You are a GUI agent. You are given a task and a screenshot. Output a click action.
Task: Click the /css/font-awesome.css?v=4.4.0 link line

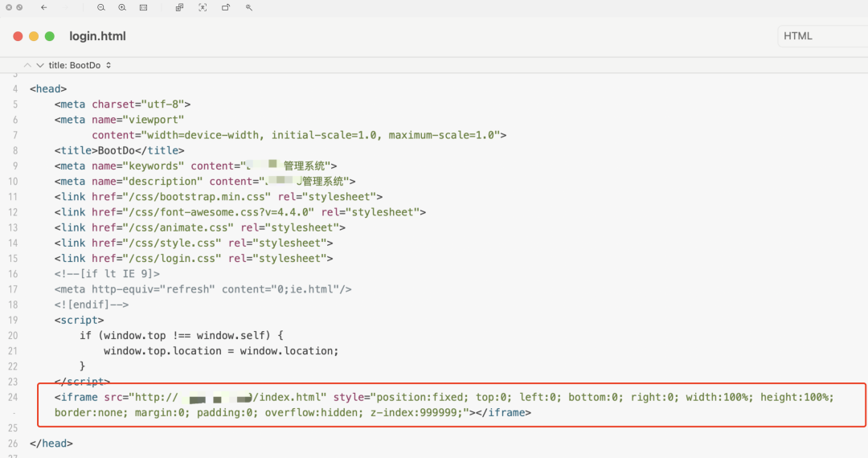click(x=240, y=212)
